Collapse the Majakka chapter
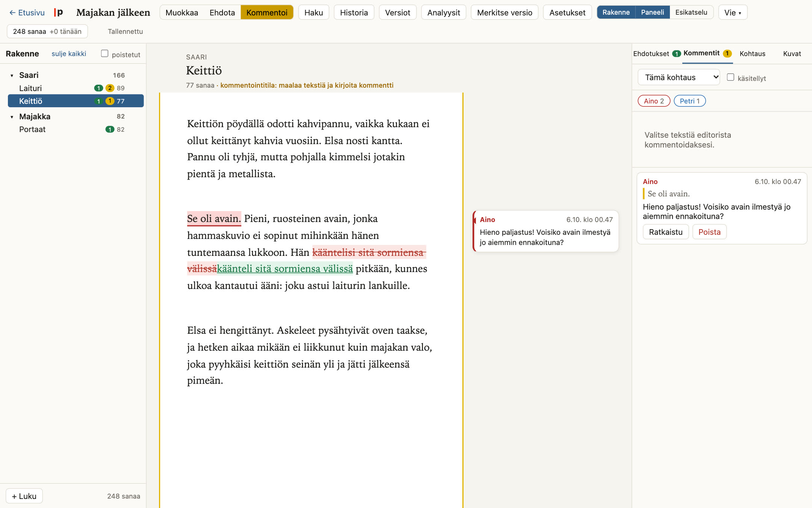The image size is (812, 508). tap(12, 117)
